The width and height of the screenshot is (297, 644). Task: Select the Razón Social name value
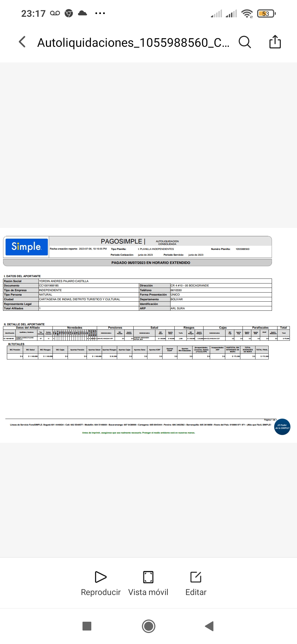64,281
